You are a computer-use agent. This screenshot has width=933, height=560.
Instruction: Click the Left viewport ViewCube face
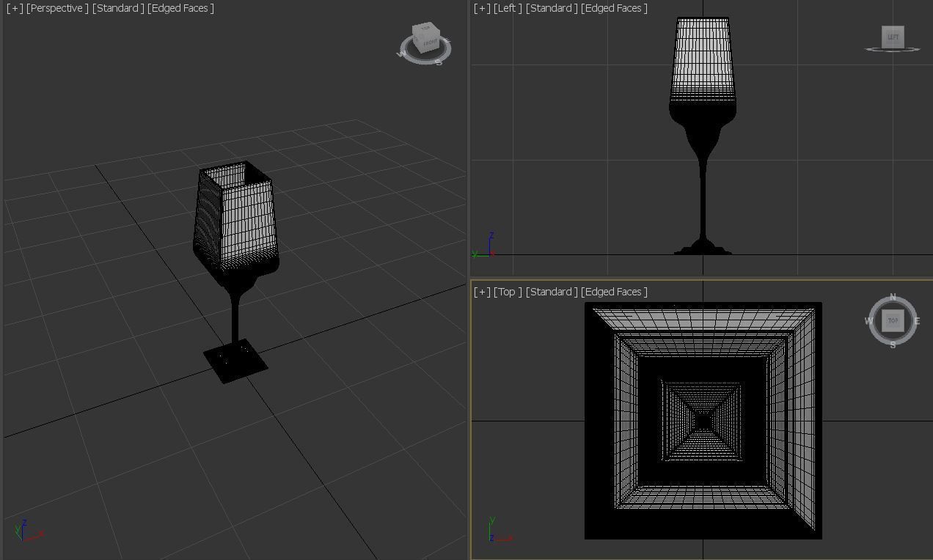click(x=893, y=37)
